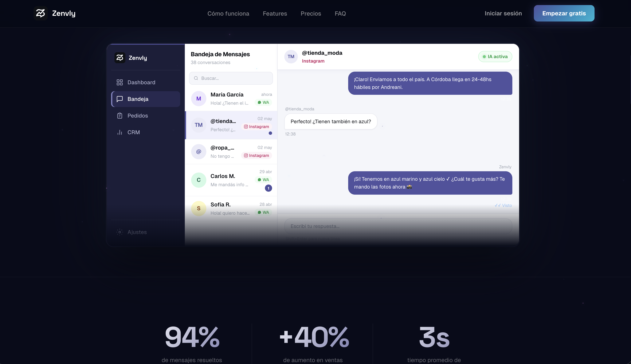Click the Dashboard grid icon
The width and height of the screenshot is (631, 364).
coord(119,82)
